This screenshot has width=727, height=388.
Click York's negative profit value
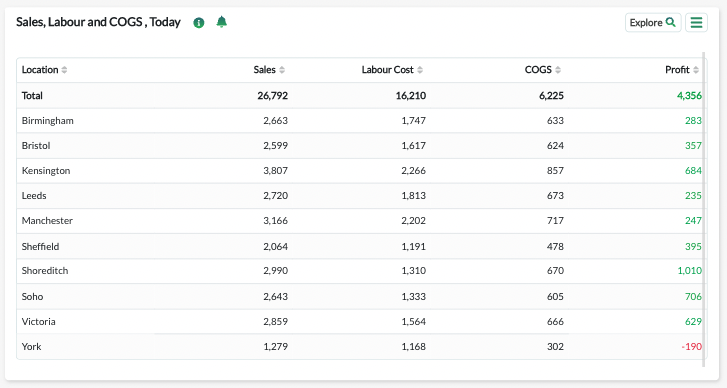691,346
